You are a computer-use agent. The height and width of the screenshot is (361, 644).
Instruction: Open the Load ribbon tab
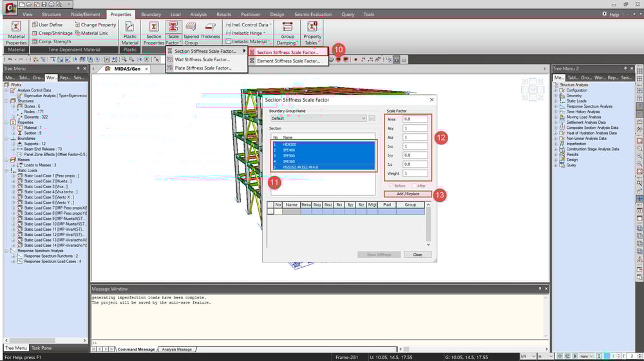tap(175, 14)
